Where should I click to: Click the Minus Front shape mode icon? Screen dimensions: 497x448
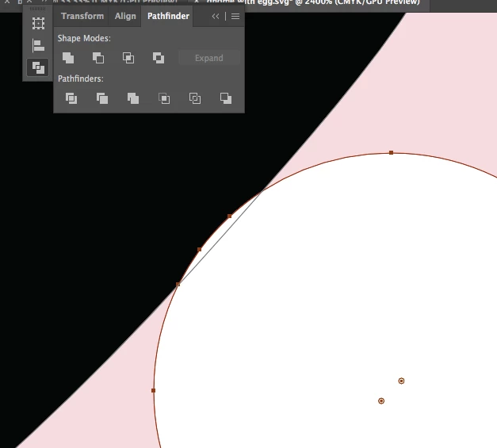98,58
